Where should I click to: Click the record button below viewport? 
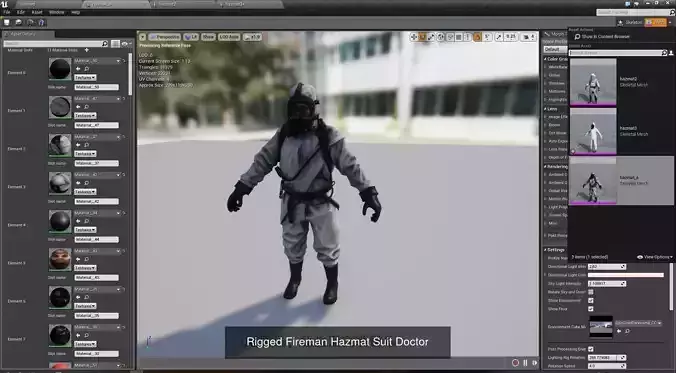point(515,363)
